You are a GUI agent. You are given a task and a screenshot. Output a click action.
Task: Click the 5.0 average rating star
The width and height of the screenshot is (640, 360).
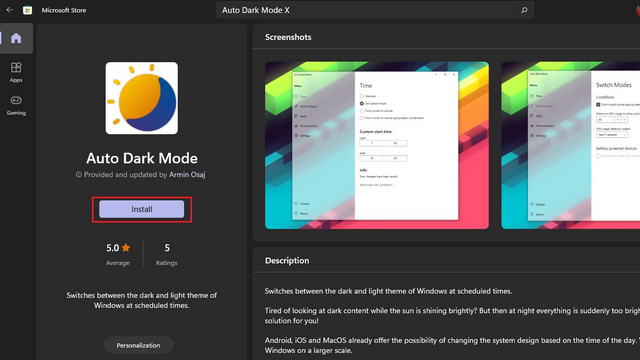(126, 248)
